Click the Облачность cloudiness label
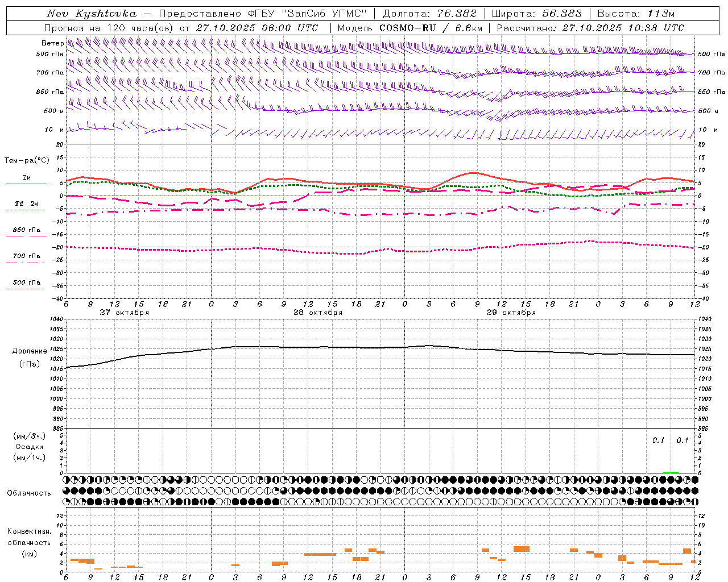The width and height of the screenshot is (728, 582). point(29,493)
